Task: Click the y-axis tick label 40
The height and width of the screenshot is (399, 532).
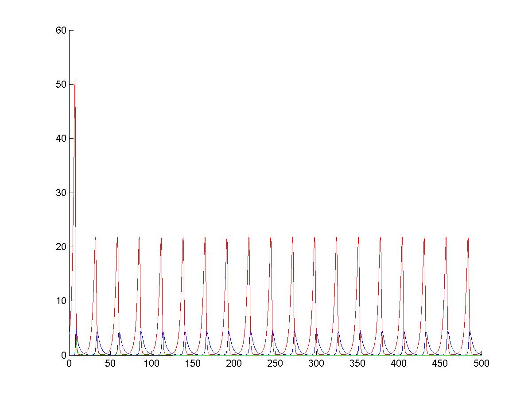Action: click(x=61, y=139)
